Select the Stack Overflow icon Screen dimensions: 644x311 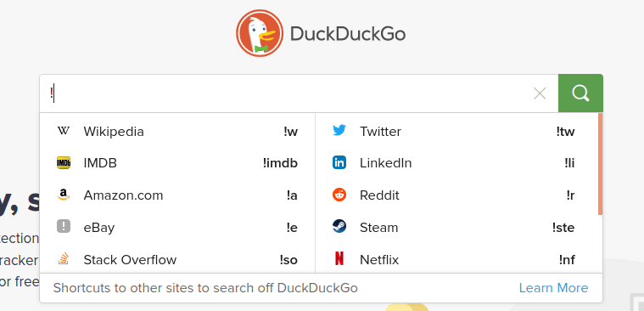(x=64, y=259)
